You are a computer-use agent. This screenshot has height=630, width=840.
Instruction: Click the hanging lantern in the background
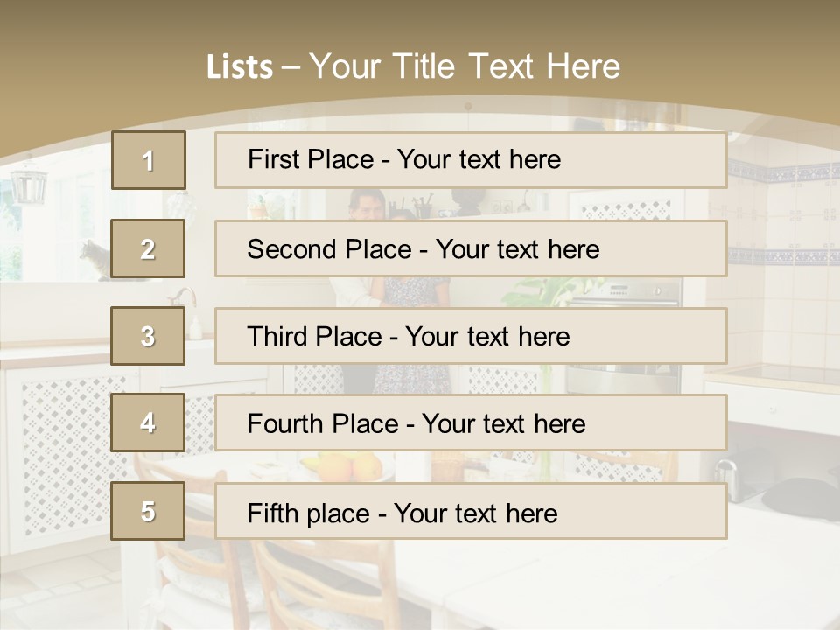coord(28,183)
